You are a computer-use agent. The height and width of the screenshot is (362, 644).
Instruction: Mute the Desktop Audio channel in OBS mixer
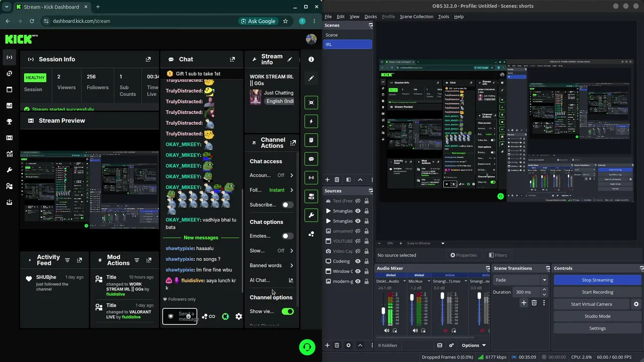pos(386,330)
